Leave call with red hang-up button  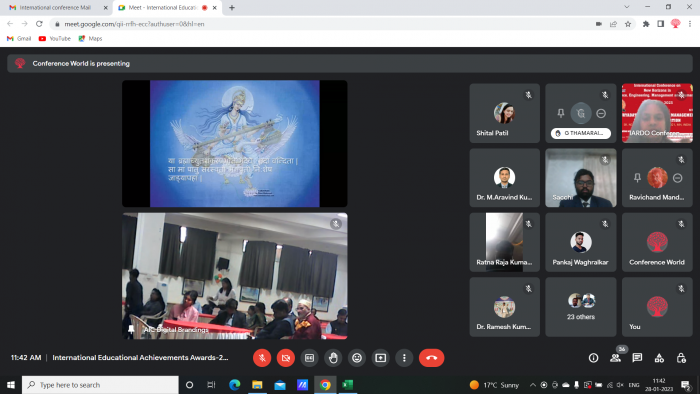[x=431, y=358]
